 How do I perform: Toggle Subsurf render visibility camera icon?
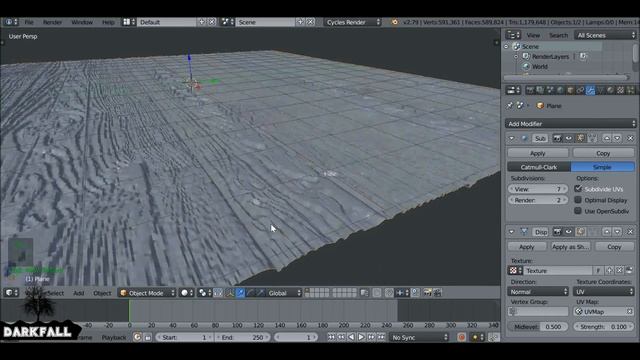click(557, 138)
